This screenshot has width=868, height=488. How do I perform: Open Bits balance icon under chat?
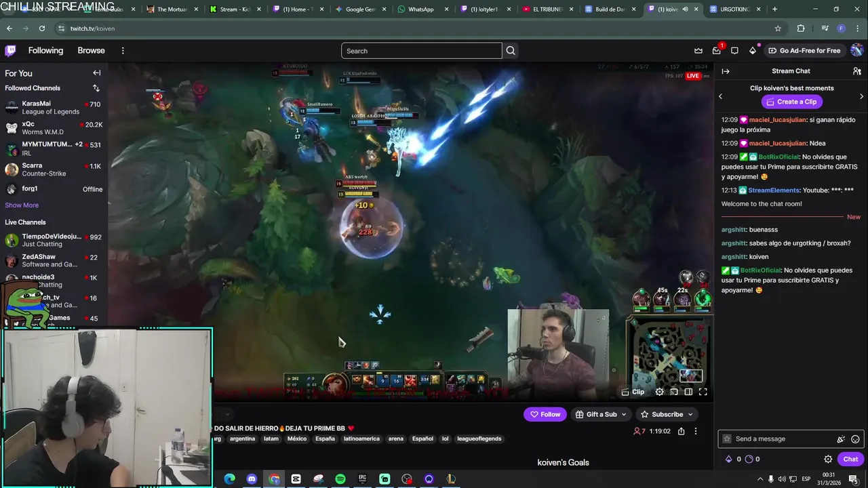(729, 459)
